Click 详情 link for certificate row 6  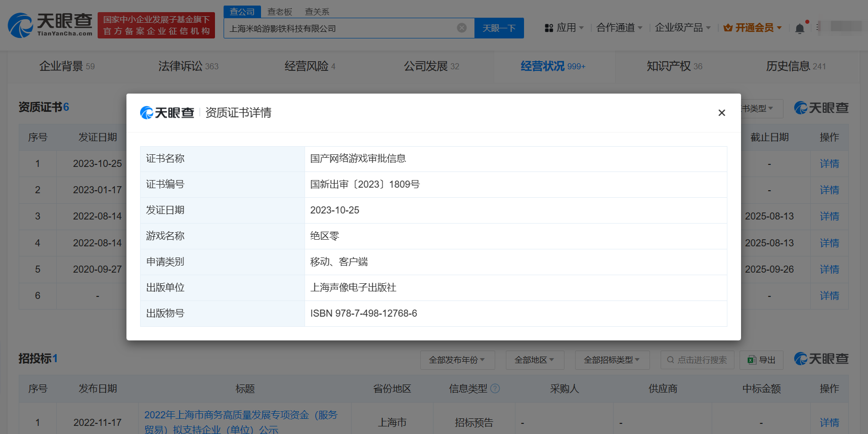tap(830, 296)
